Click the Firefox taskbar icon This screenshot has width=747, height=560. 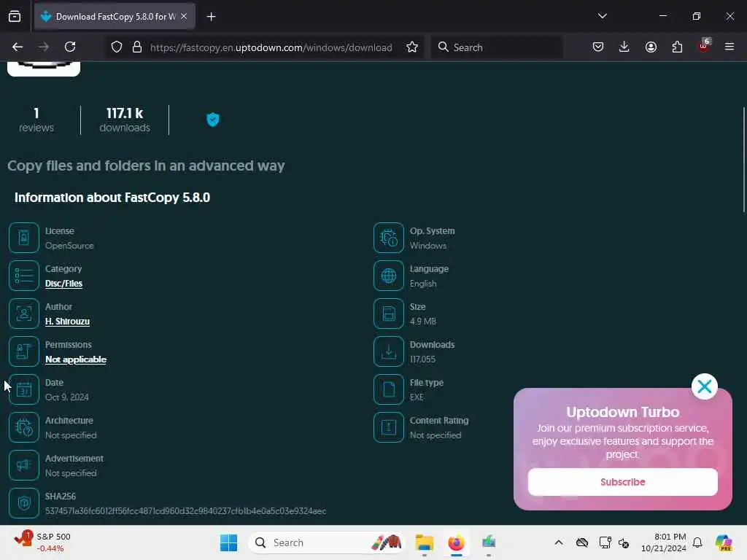456,542
